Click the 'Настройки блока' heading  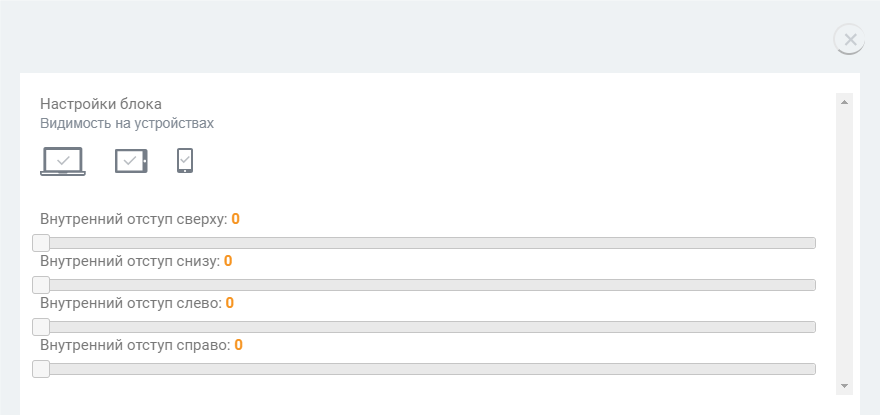pyautogui.click(x=101, y=104)
